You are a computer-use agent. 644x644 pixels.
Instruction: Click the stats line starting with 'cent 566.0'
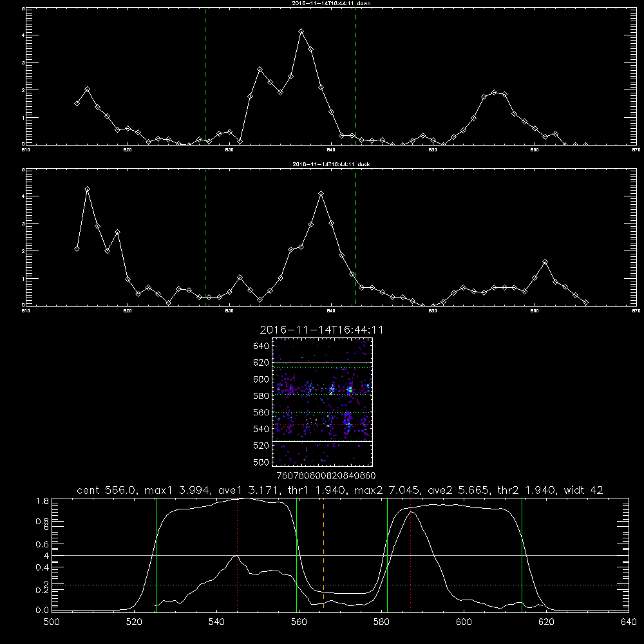(x=339, y=490)
